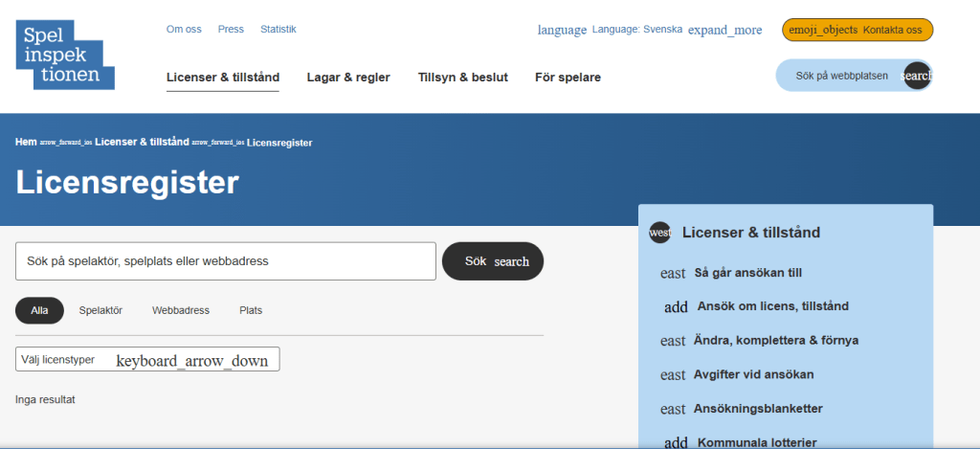Select the Spelaktör filter option
980x449 pixels.
click(100, 310)
